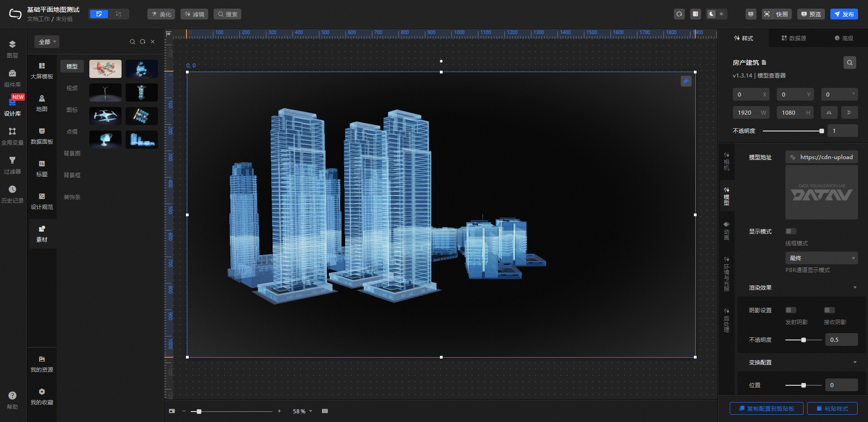Click the 粘贴样式 paste style button

(x=833, y=408)
